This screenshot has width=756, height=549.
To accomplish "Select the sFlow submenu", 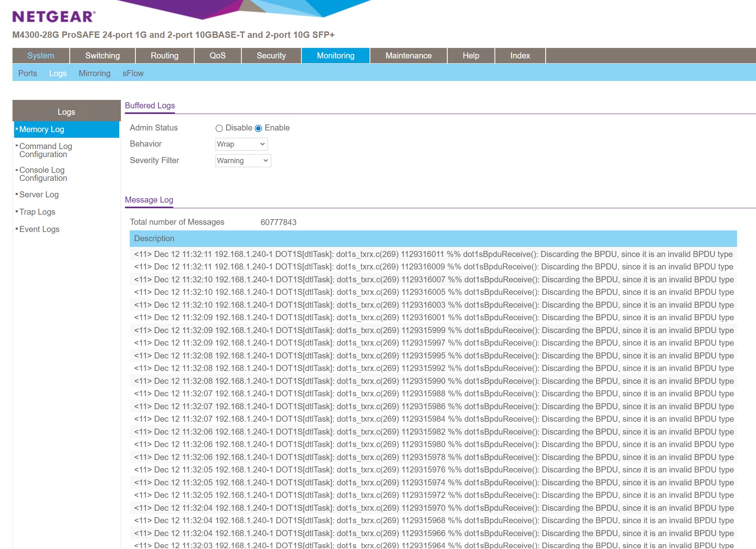I will [x=133, y=73].
